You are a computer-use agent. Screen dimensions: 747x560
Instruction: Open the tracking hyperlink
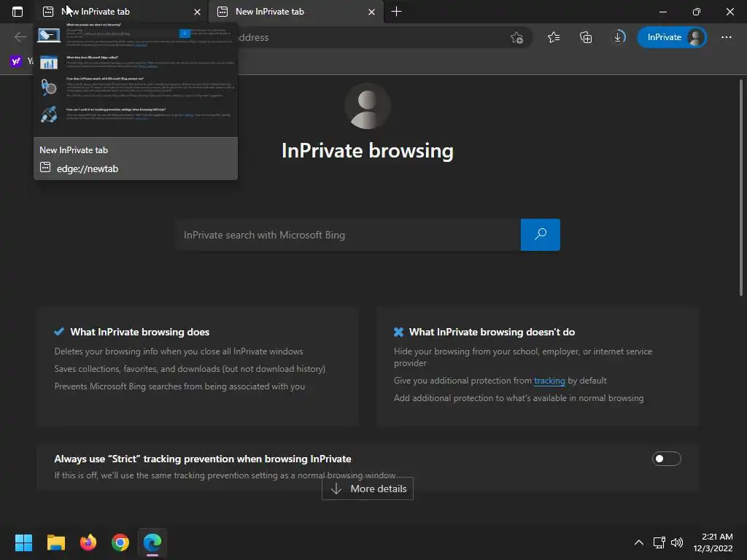pyautogui.click(x=549, y=381)
